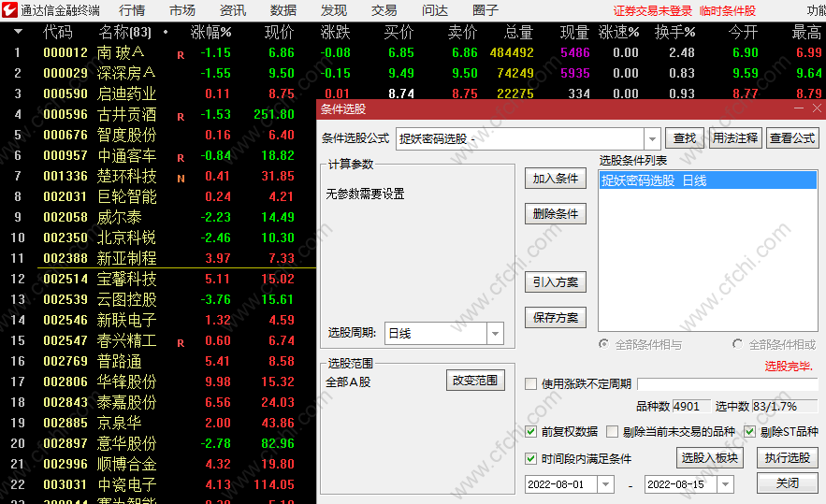Click the 加入条件 button
The image size is (826, 504).
point(556,179)
